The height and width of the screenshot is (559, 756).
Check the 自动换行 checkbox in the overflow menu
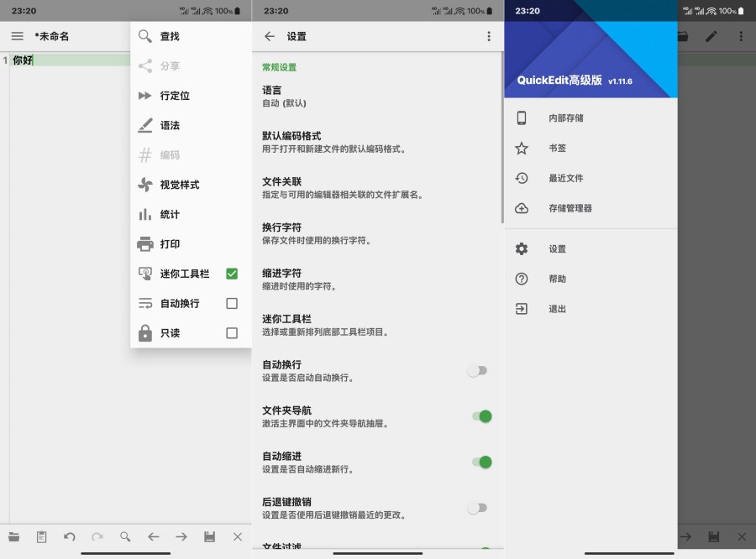232,303
